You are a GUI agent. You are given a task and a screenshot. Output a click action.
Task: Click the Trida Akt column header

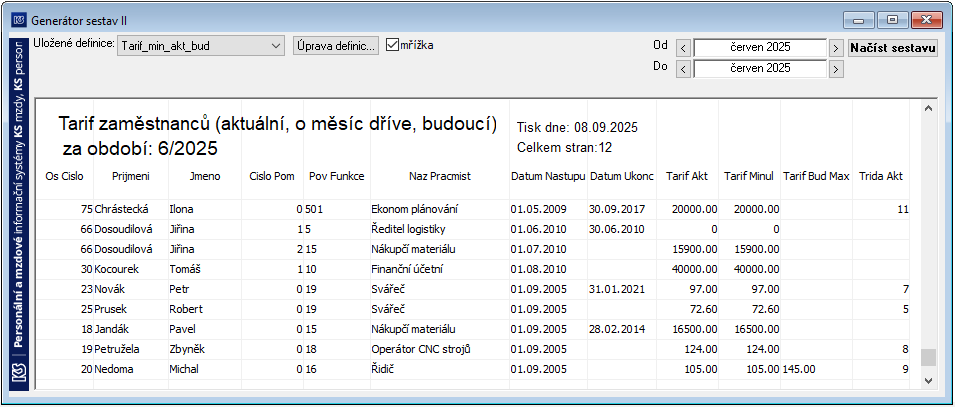pos(881,177)
